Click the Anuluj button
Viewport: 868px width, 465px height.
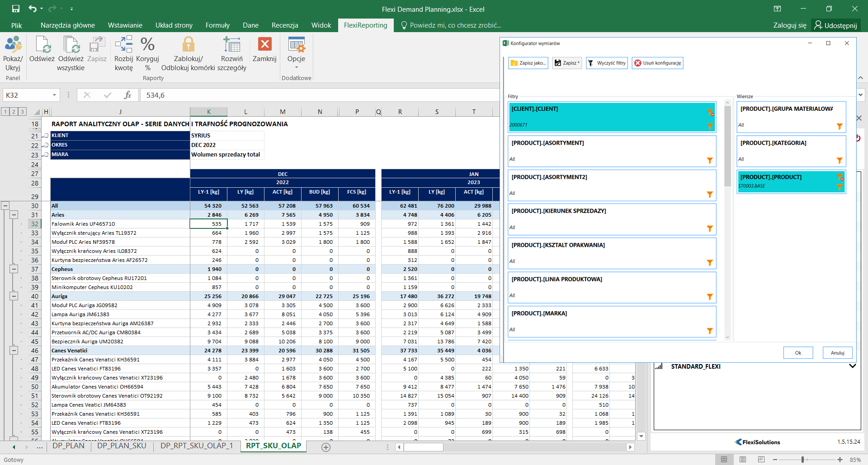837,353
